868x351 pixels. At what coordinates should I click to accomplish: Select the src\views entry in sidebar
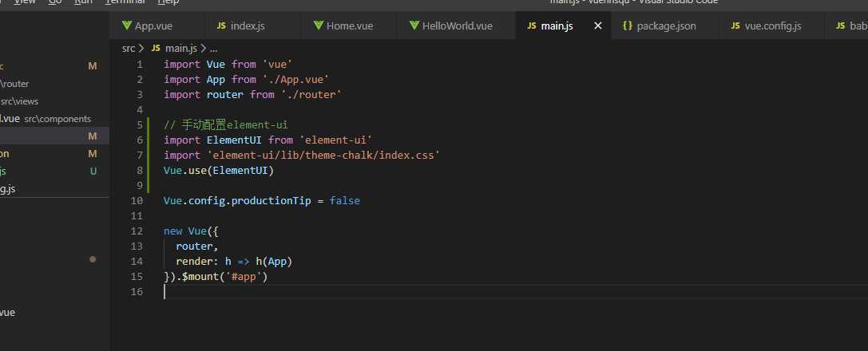coord(19,101)
